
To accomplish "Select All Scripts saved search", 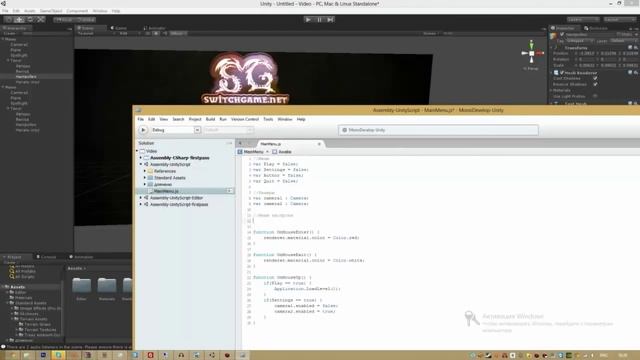I will click(x=22, y=276).
